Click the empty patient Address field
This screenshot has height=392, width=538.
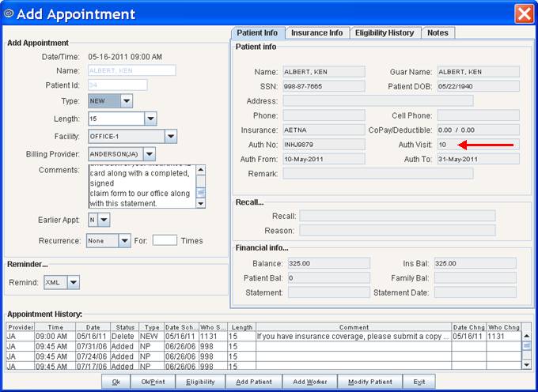[x=377, y=101]
